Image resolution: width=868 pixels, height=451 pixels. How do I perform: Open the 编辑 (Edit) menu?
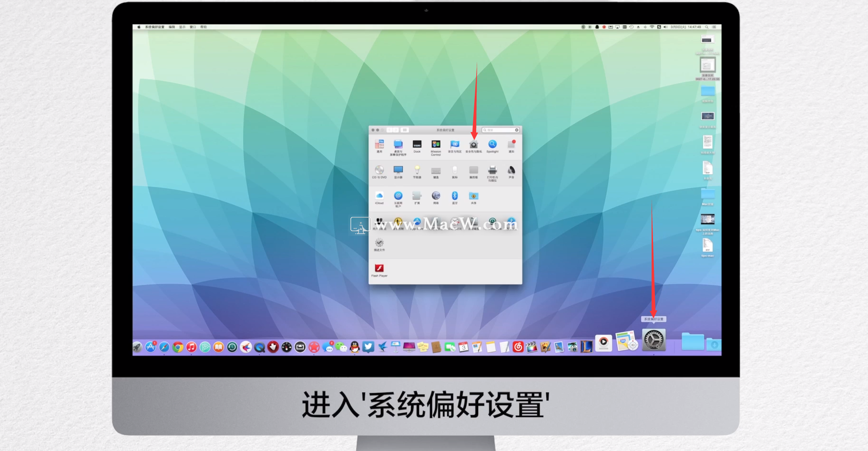coord(172,27)
